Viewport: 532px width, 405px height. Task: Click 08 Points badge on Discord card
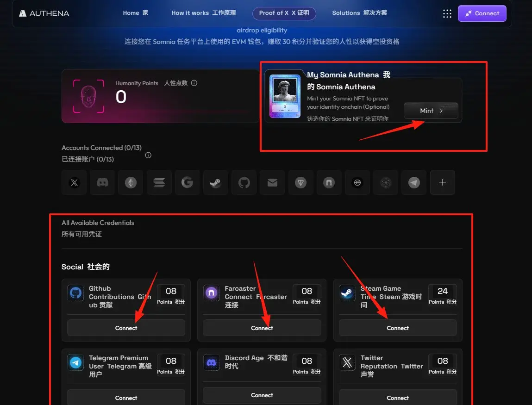[307, 365]
